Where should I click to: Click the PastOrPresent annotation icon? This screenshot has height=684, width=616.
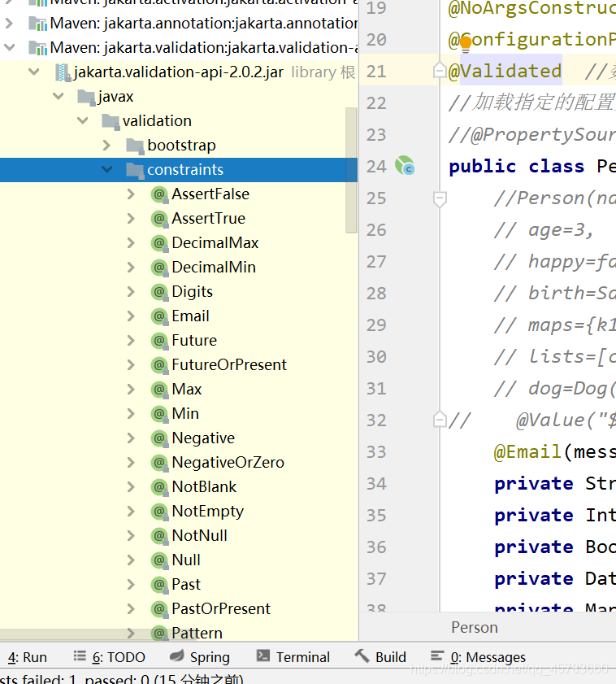(x=159, y=609)
